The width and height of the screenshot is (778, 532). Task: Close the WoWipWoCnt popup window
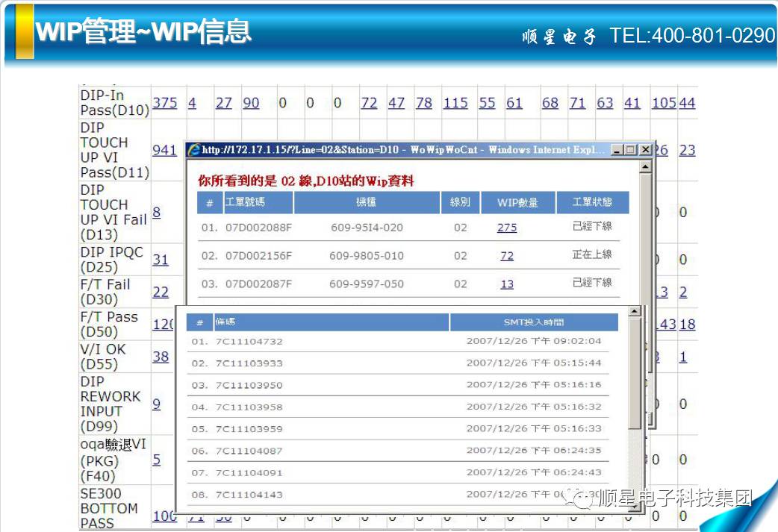tap(644, 150)
